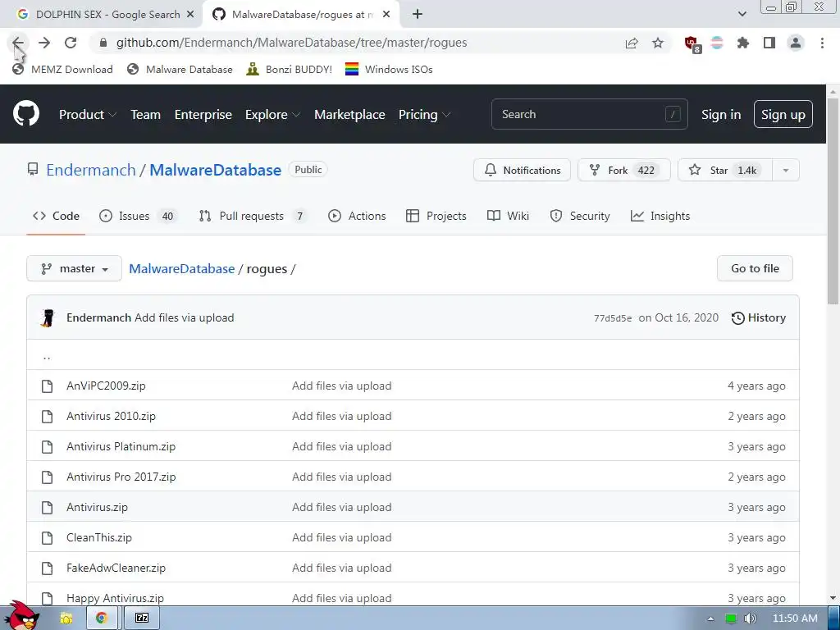Click the Chrome icon in the taskbar

[101, 618]
